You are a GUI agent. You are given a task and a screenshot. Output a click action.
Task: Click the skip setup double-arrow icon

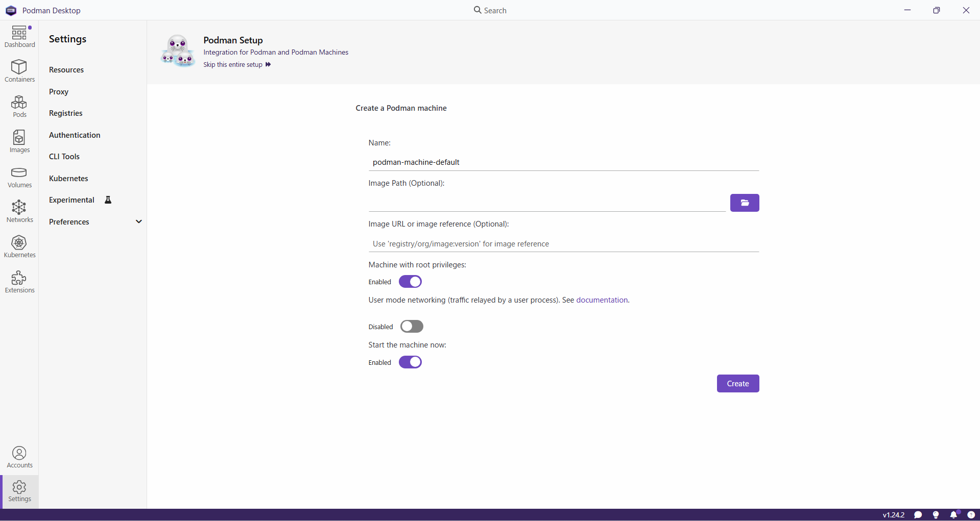point(268,64)
